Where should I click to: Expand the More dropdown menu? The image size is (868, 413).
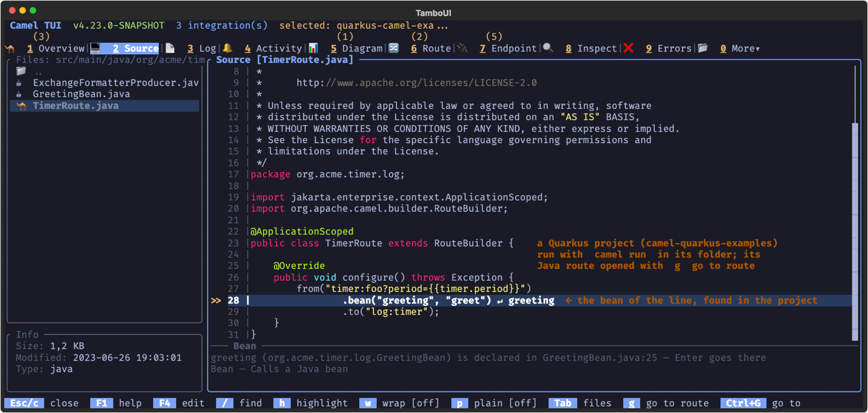coord(740,48)
